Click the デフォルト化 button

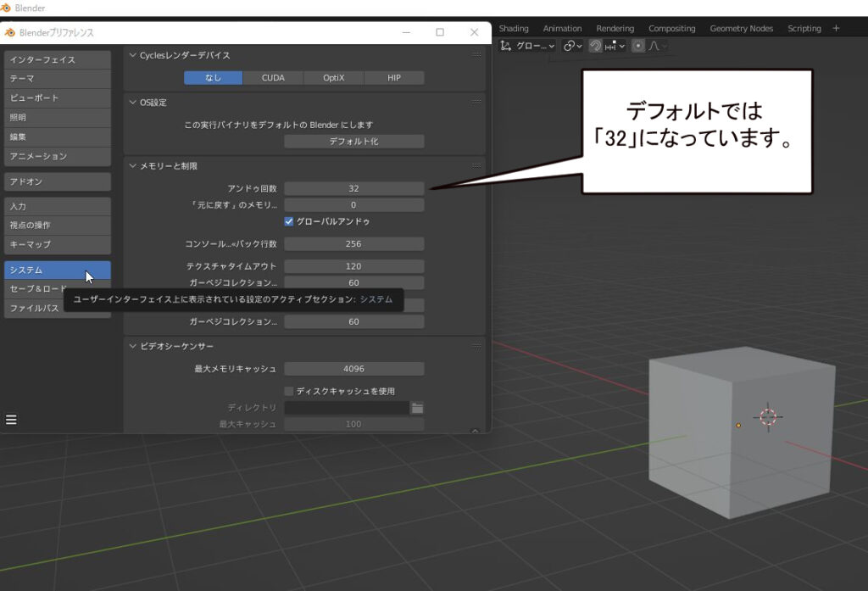coord(354,142)
